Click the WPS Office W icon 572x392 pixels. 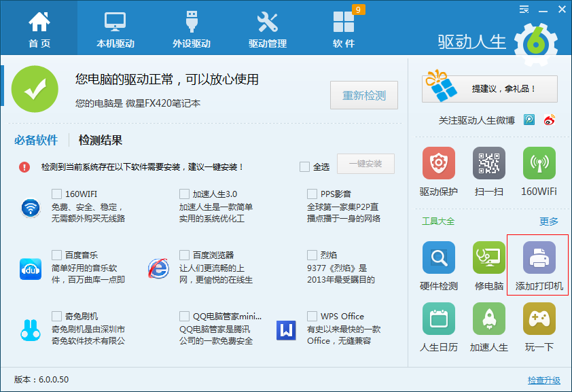click(x=286, y=330)
